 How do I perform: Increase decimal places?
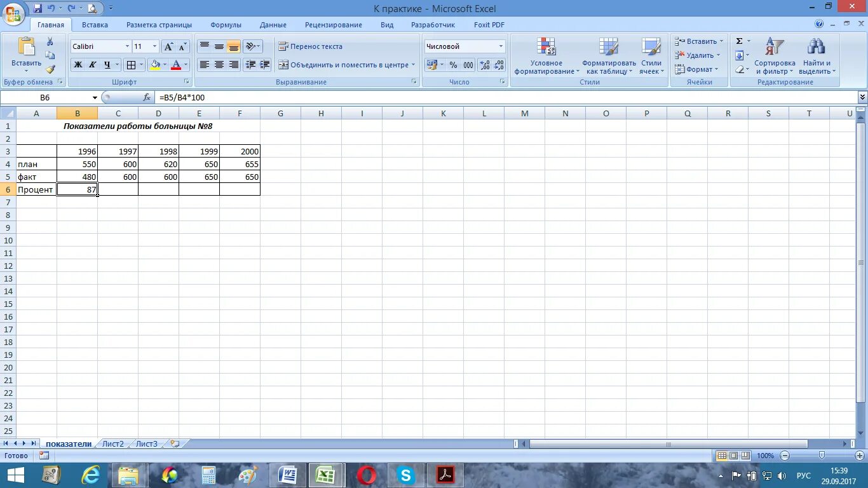[485, 65]
